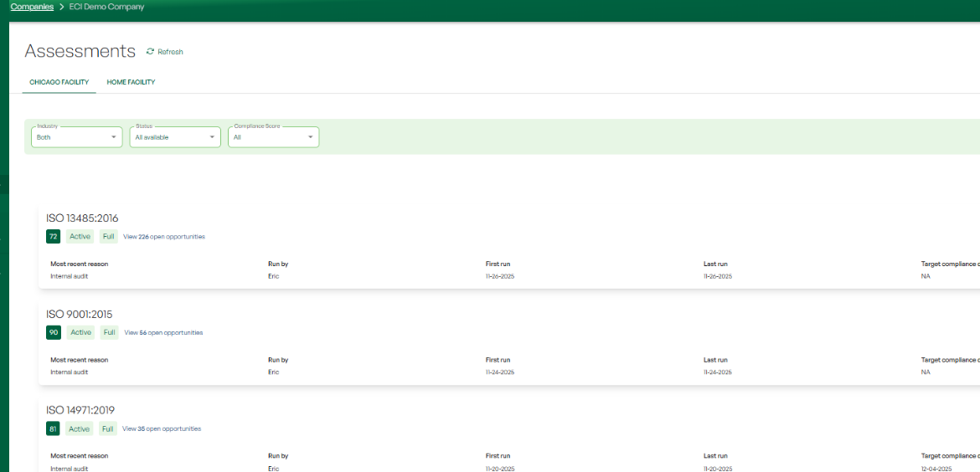980x472 pixels.
Task: Open the ISO 14971:2019 assessment title
Action: tap(80, 410)
